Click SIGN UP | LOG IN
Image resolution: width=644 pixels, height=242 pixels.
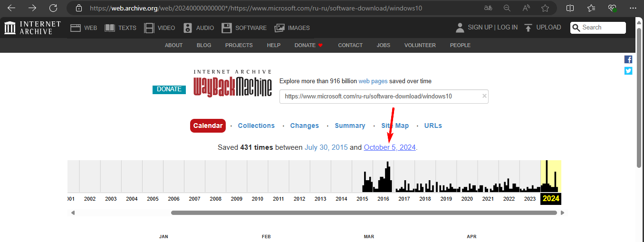pos(493,28)
